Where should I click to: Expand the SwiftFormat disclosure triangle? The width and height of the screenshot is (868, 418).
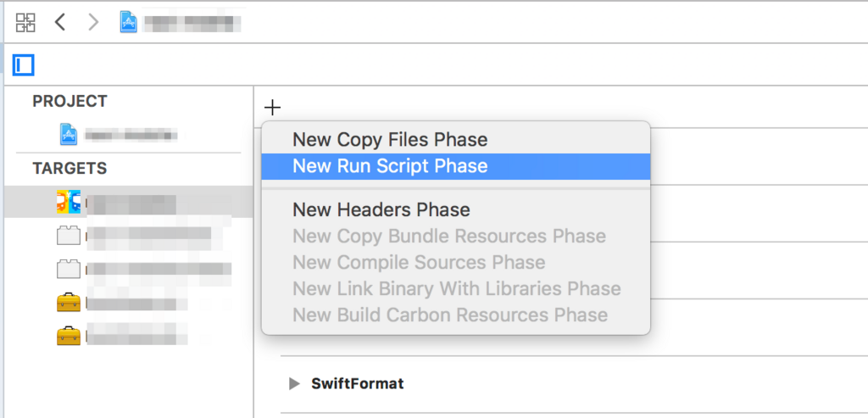[x=294, y=384]
